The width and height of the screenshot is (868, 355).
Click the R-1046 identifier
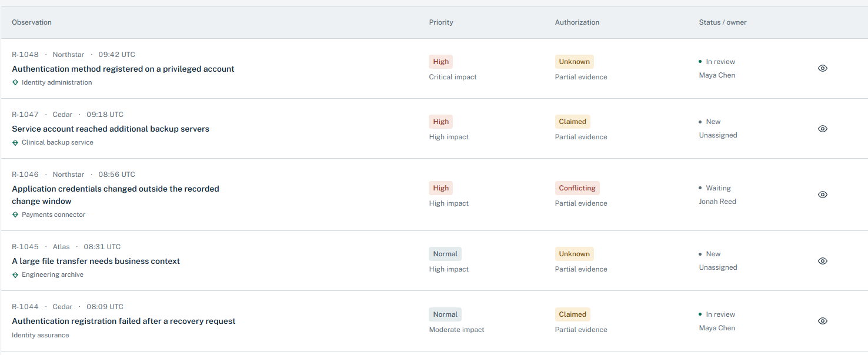point(25,175)
